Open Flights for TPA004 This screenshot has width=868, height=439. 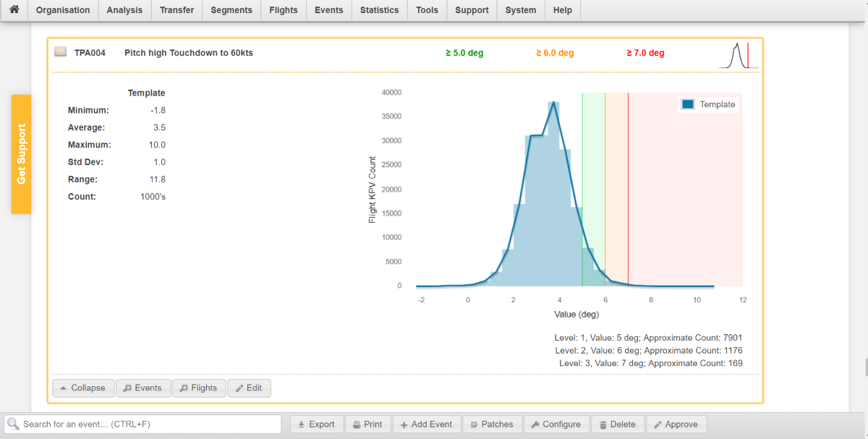(x=199, y=388)
